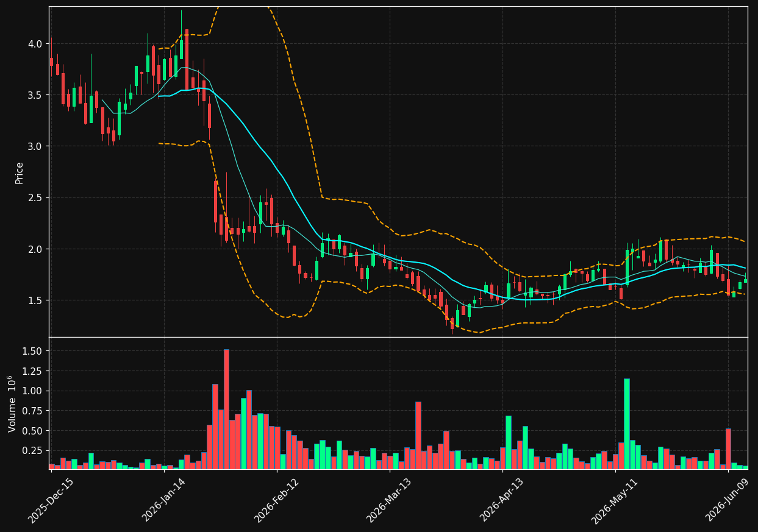Click the 2026-Apr-13 date label

[501, 500]
